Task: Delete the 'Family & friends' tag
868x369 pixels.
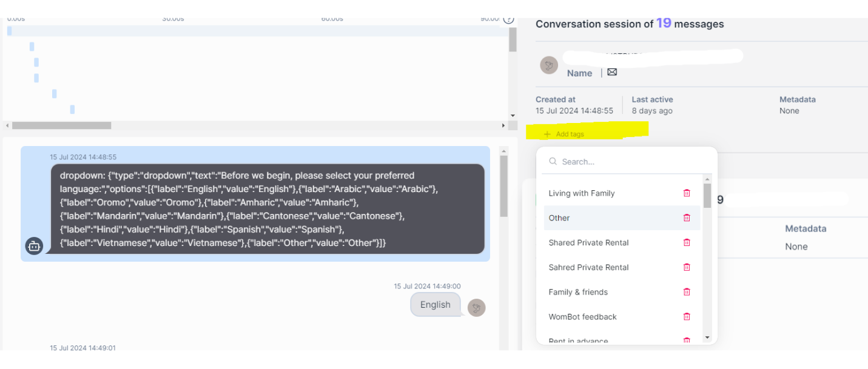Action: point(687,292)
